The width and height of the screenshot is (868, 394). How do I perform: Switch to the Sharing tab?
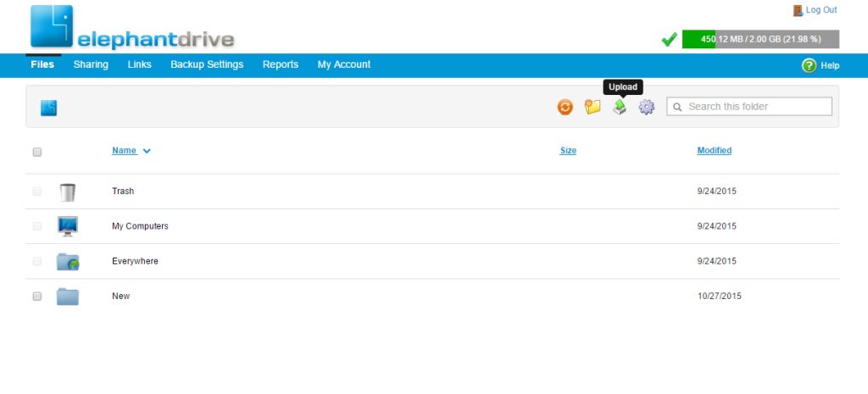[91, 64]
